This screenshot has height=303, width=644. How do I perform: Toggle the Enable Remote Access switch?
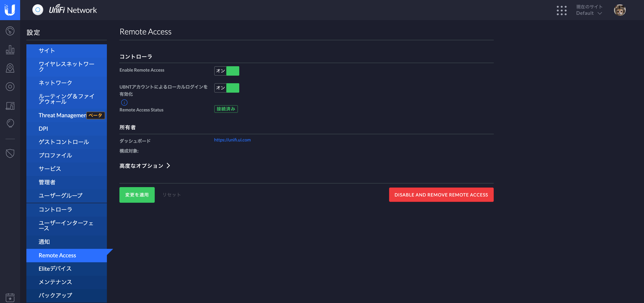(227, 71)
